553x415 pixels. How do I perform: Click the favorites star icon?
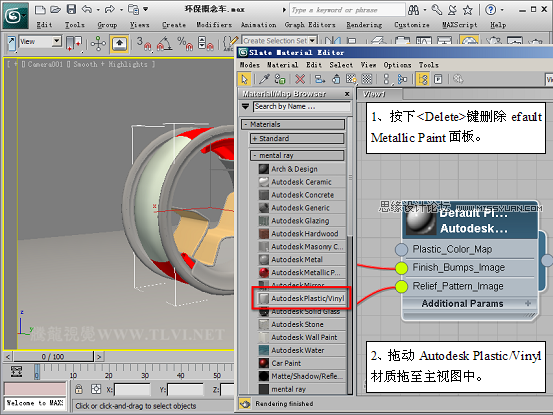468,10
